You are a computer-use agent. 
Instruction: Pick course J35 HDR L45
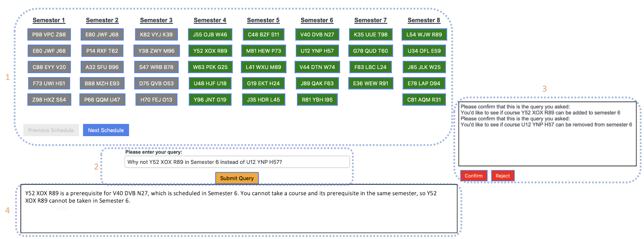(264, 99)
